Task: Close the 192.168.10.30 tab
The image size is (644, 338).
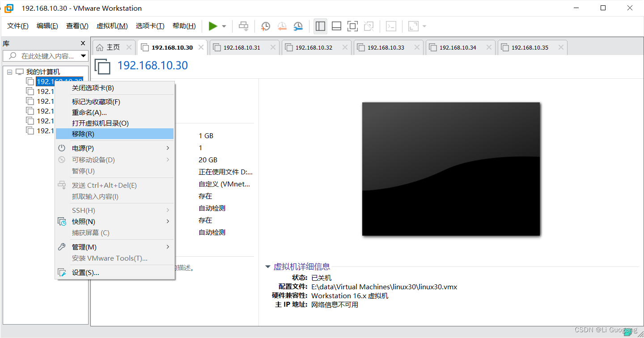Action: (201, 47)
